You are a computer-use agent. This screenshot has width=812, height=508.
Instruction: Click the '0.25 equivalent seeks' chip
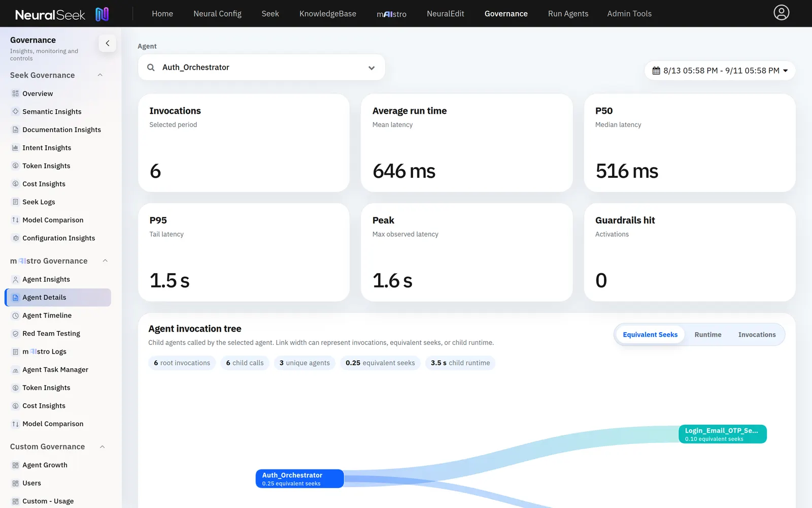tap(380, 363)
